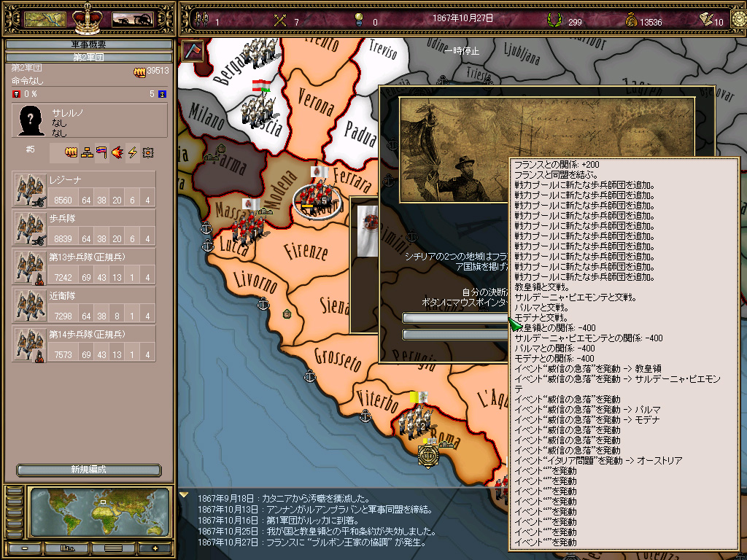The image size is (747, 560).
Task: Click the second event option button
Action: (455, 335)
